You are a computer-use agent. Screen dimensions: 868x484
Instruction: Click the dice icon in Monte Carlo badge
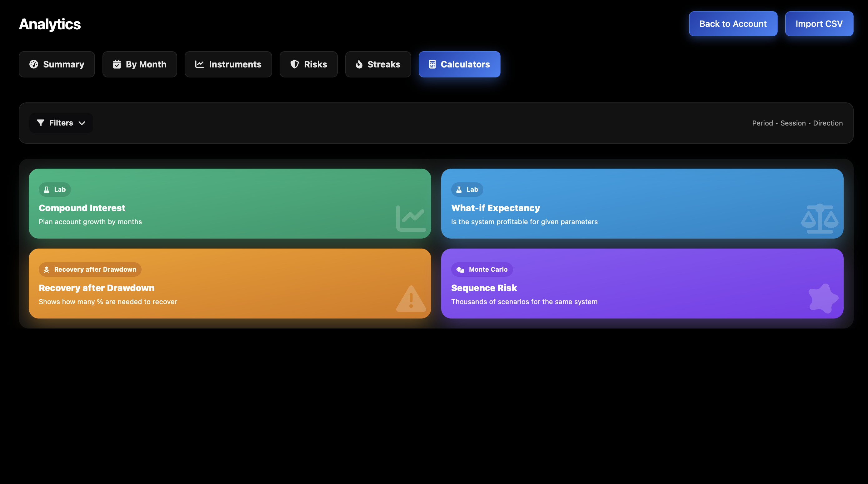tap(460, 269)
